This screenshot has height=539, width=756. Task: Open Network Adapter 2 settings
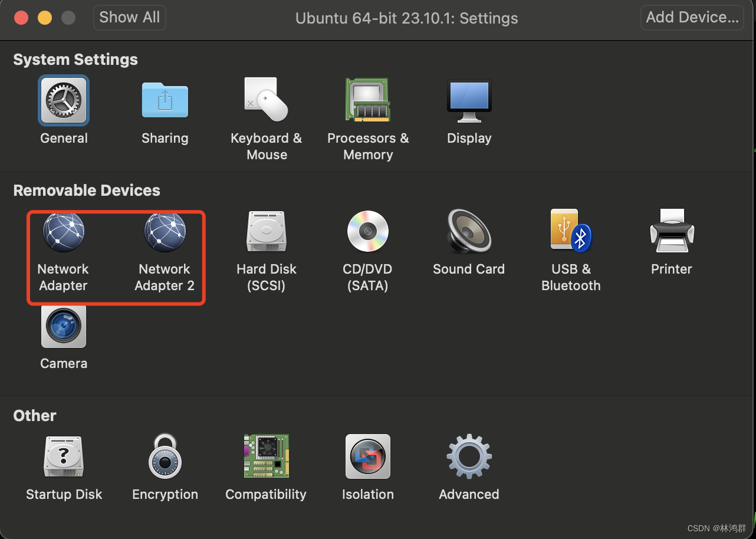tap(165, 232)
